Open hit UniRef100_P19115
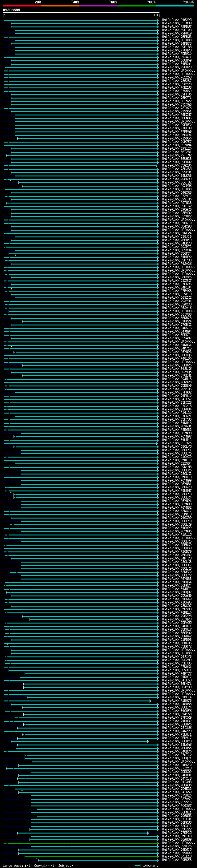The height and width of the screenshot is (868, 197). coord(177,535)
